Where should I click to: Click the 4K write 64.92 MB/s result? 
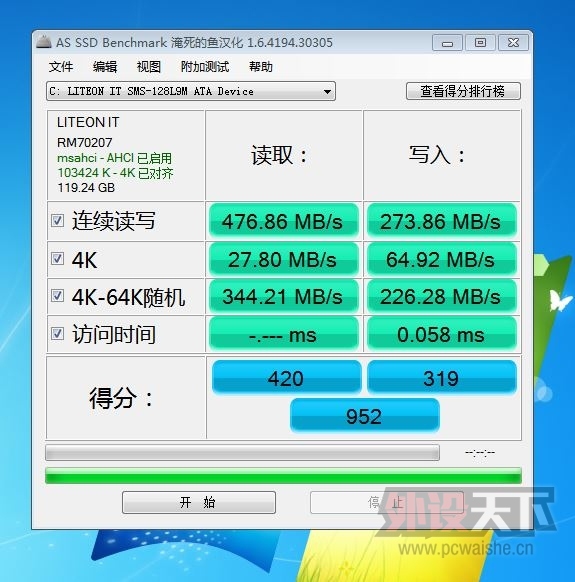(x=441, y=259)
